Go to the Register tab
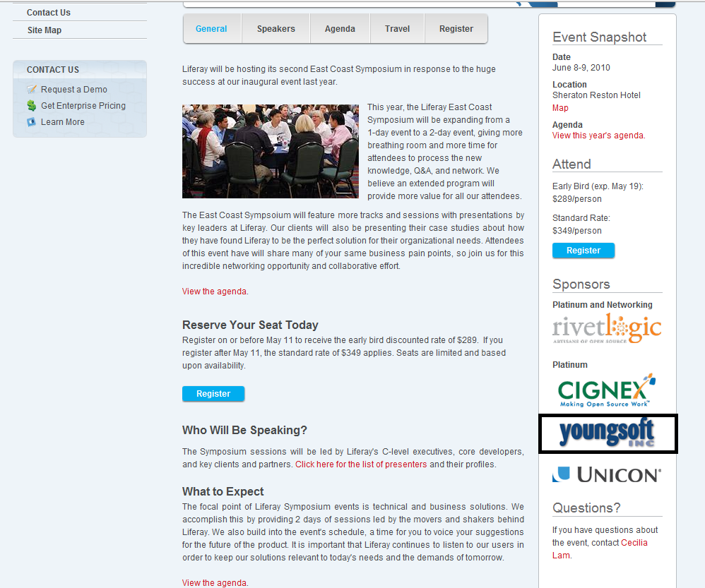The image size is (705, 588). coord(456,29)
